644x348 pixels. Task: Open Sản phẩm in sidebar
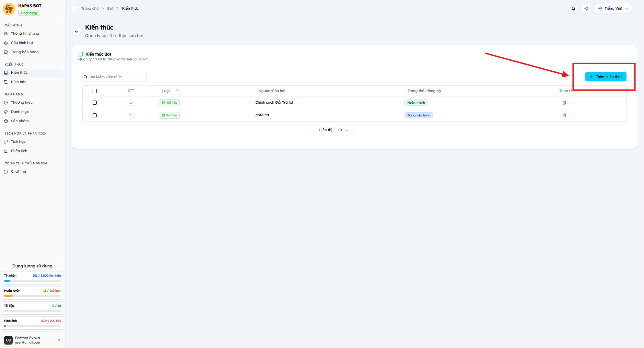pos(32,121)
